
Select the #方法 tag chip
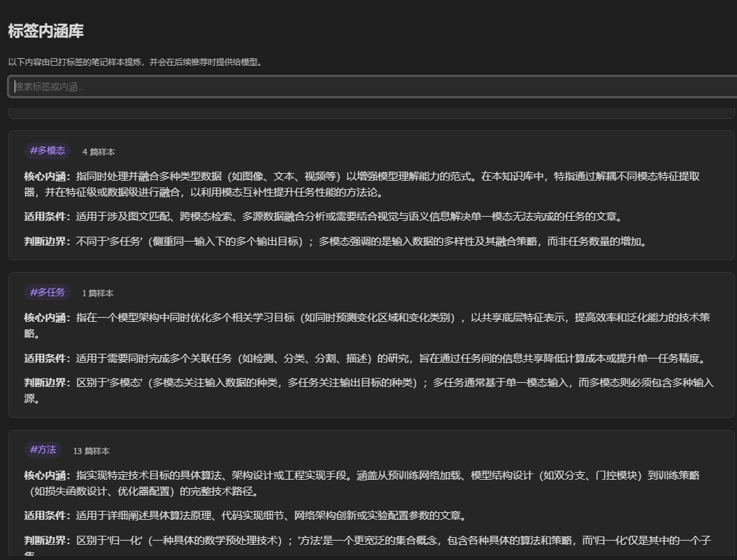43,450
